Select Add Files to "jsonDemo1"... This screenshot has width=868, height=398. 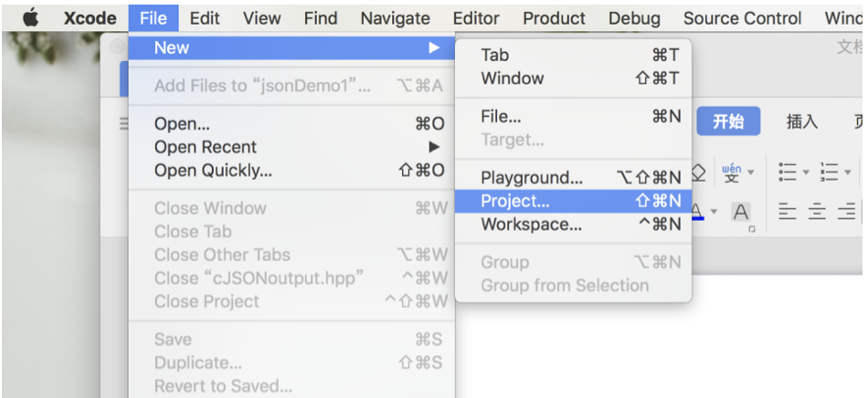pyautogui.click(x=291, y=86)
